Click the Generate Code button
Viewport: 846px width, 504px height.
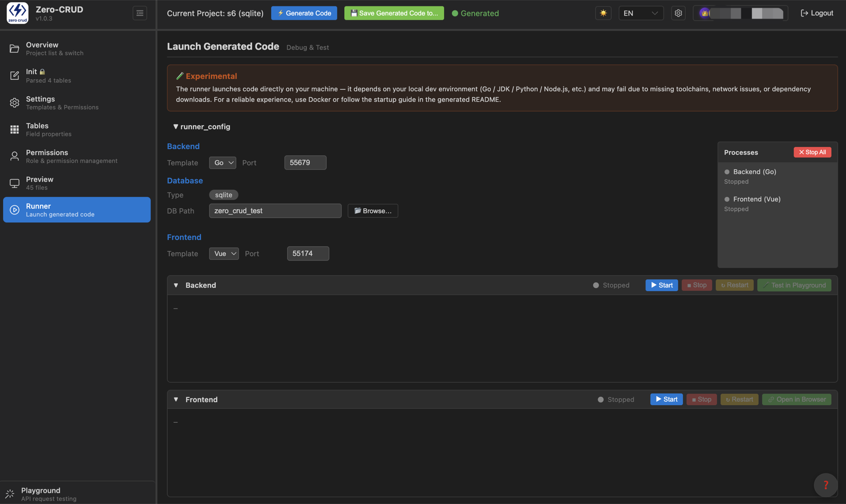coord(304,13)
